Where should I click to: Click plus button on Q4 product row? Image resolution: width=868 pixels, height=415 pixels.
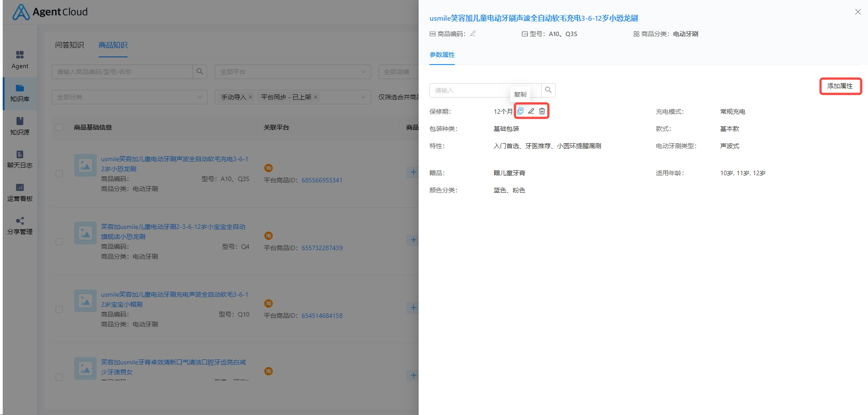coord(413,240)
